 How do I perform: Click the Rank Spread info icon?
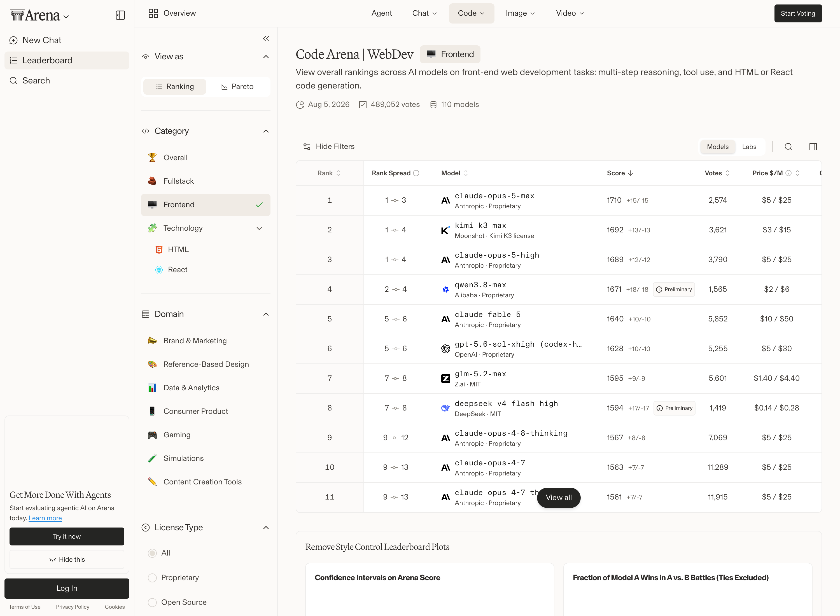click(x=416, y=173)
